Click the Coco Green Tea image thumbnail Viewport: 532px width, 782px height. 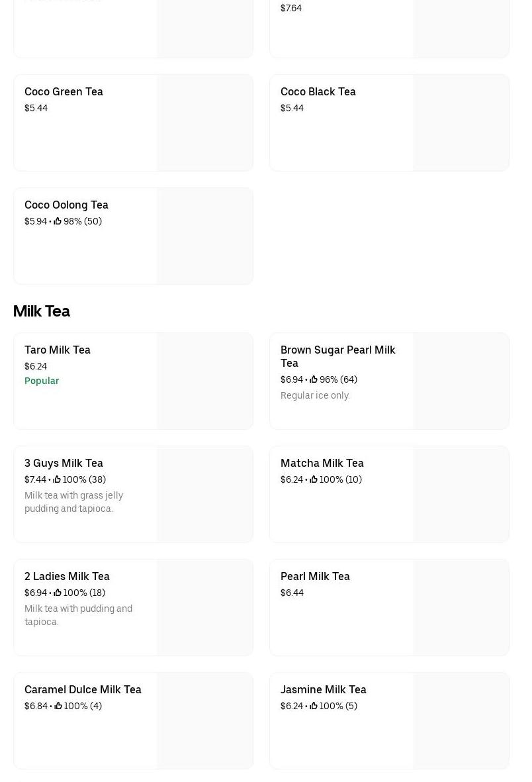point(204,122)
